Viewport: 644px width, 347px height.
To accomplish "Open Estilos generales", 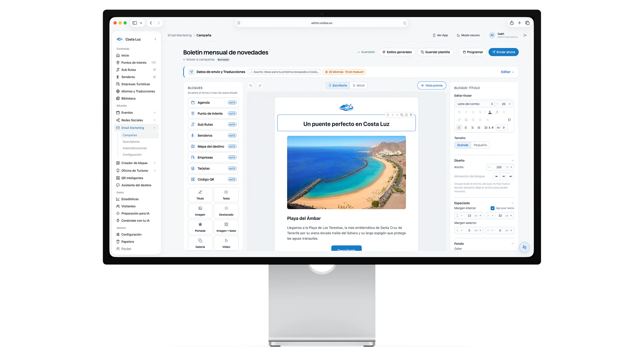I will (x=397, y=52).
